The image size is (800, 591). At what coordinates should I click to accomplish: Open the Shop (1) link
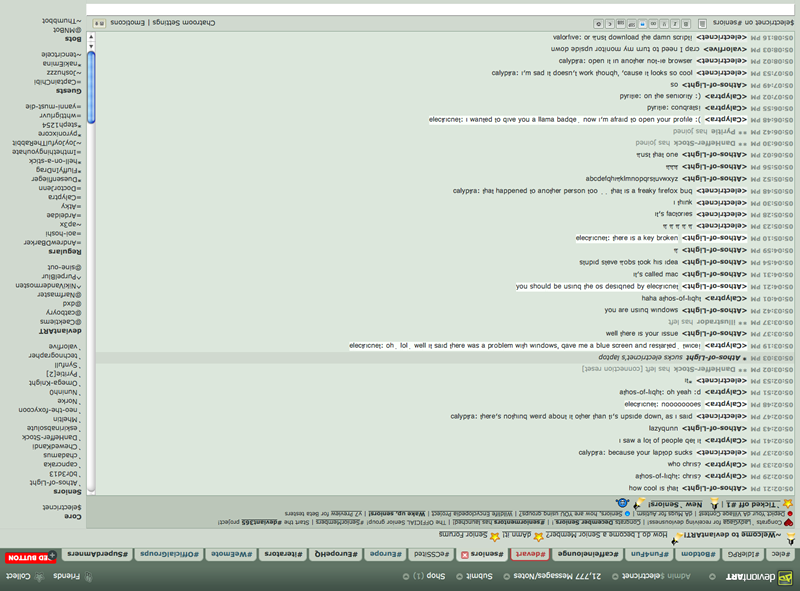[429, 576]
